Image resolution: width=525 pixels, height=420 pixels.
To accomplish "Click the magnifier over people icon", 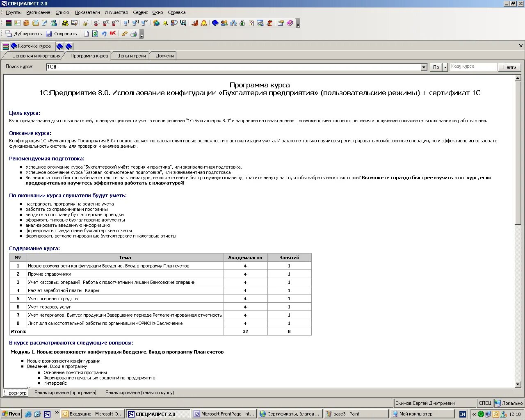I will tap(174, 23).
